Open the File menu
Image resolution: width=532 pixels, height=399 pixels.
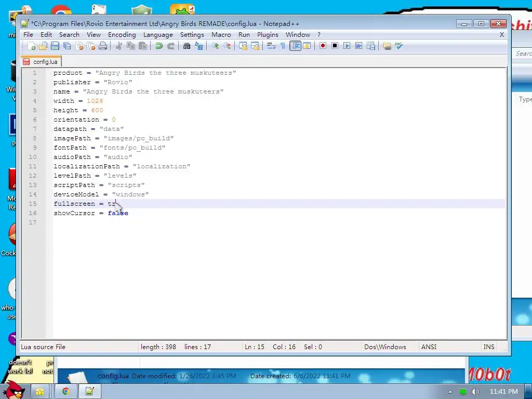coord(28,35)
